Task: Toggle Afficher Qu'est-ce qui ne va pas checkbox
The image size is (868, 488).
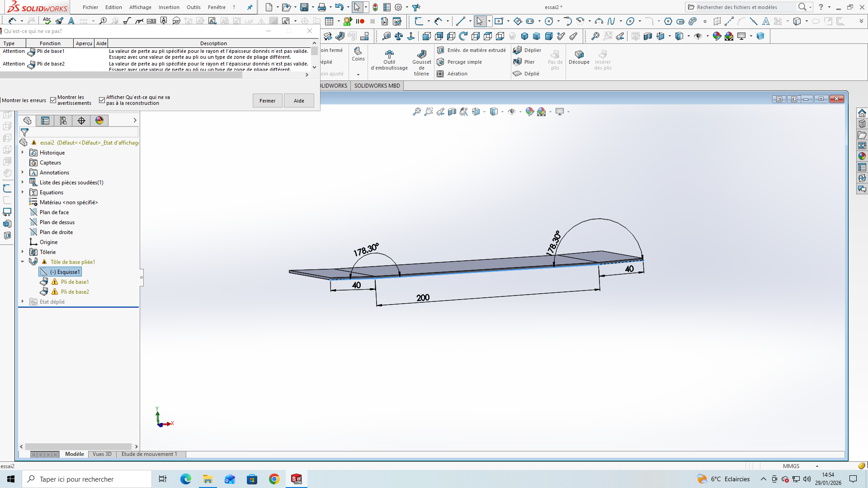Action: (102, 100)
